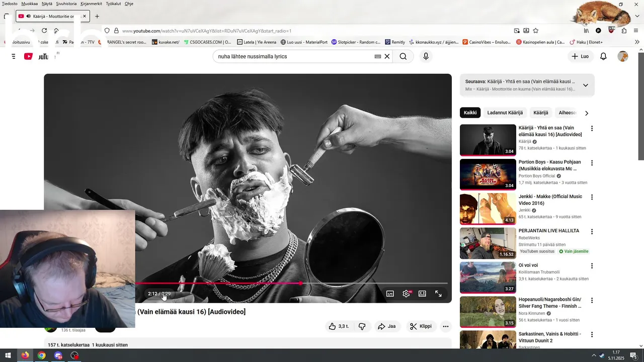Open OBS from the taskbar
This screenshot has width=644, height=362.
click(x=75, y=355)
